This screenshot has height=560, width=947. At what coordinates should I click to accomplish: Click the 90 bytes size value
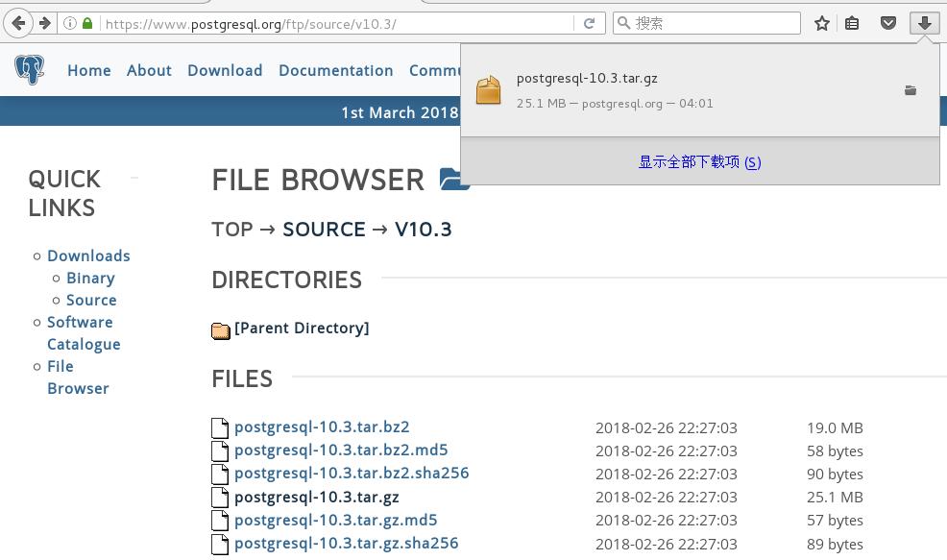[x=835, y=475]
